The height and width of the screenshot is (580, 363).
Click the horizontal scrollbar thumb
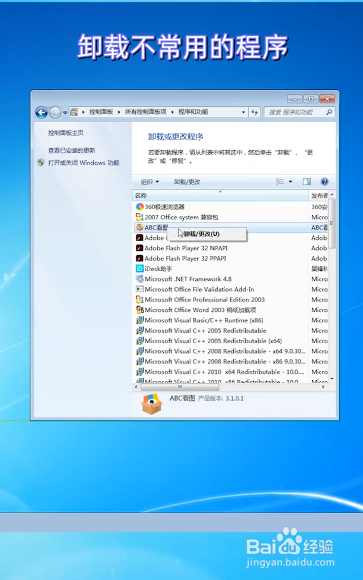click(x=180, y=387)
